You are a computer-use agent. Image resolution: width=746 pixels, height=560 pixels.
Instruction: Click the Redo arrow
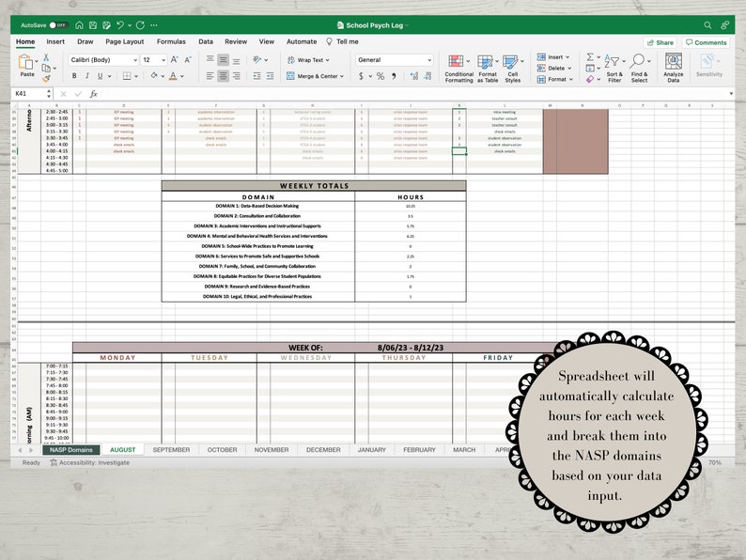coord(140,25)
